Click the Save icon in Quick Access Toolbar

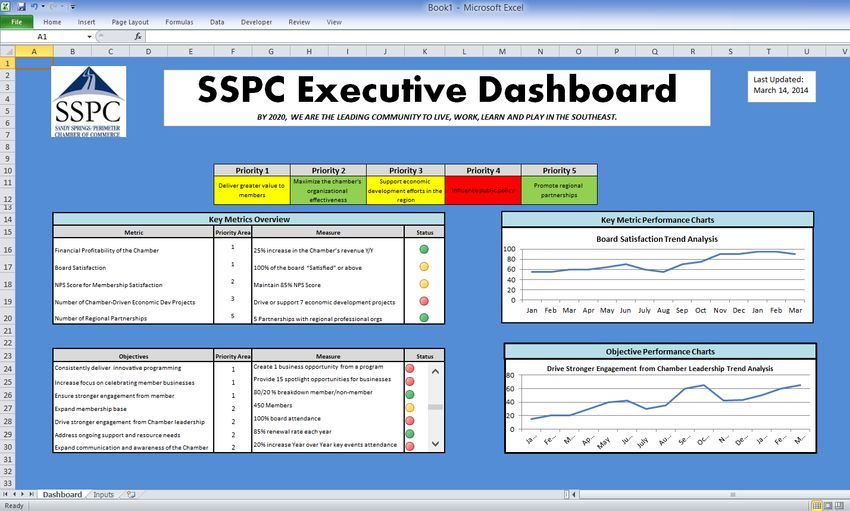(x=22, y=7)
